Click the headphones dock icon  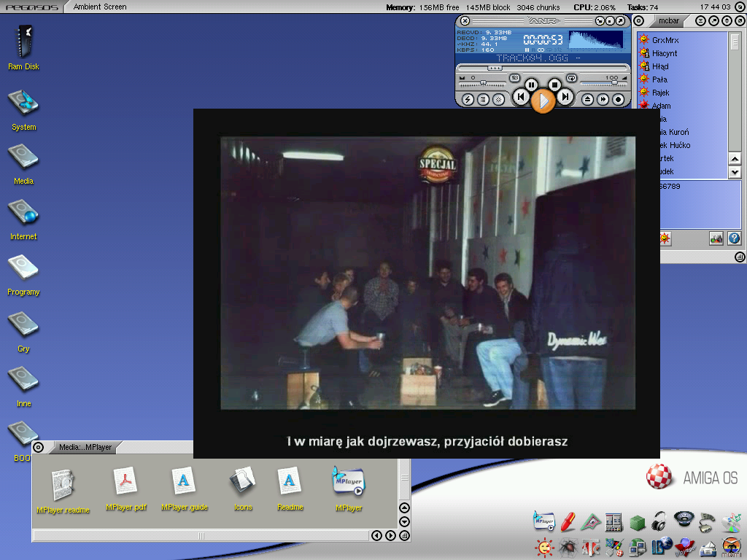tap(659, 521)
